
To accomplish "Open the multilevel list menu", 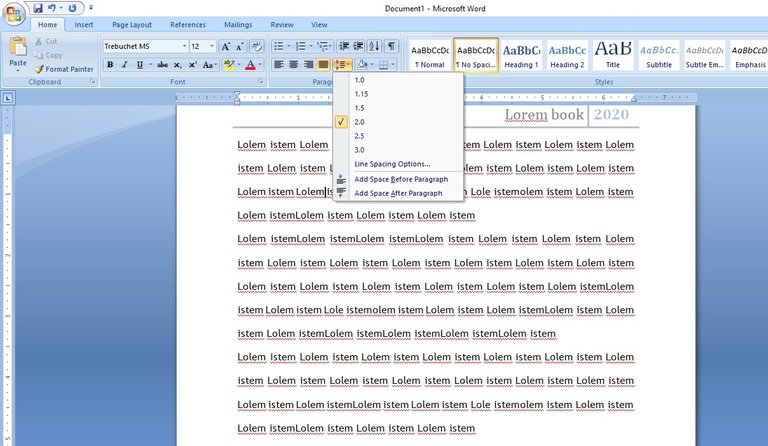I will pos(322,46).
